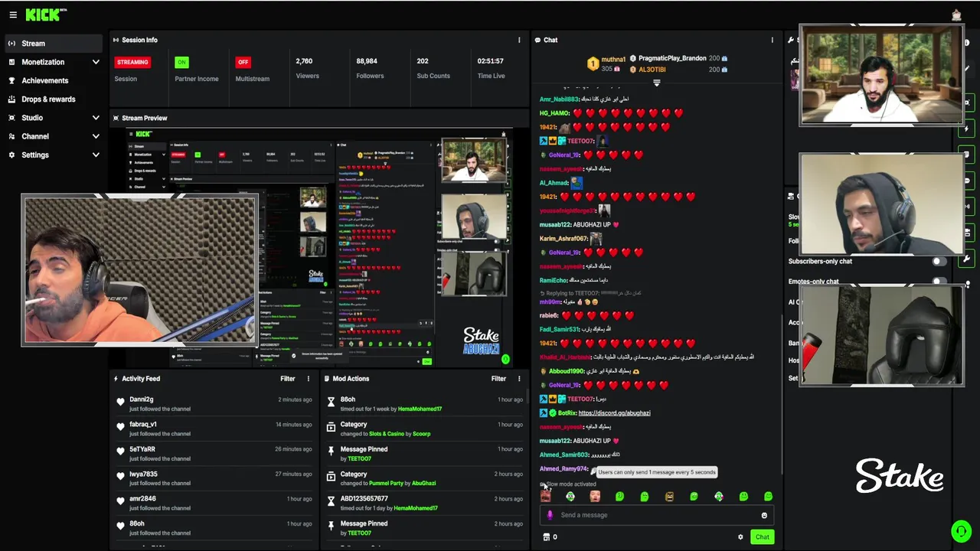Viewport: 980px width, 551px height.
Task: Click heart icon beside Danni2g
Action: coord(120,402)
